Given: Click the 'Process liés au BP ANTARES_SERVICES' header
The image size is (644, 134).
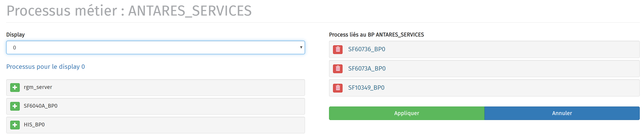Looking at the screenshot, I should tap(376, 35).
